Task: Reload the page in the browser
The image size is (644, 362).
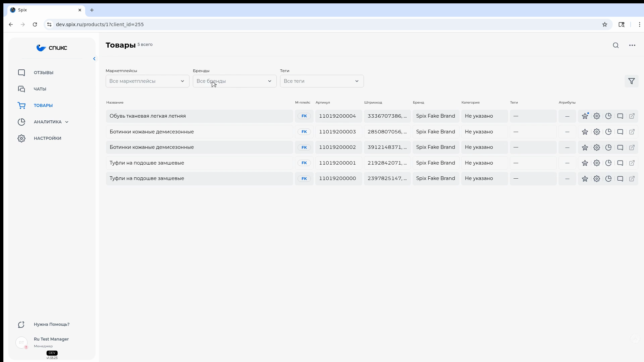Action: (35, 24)
